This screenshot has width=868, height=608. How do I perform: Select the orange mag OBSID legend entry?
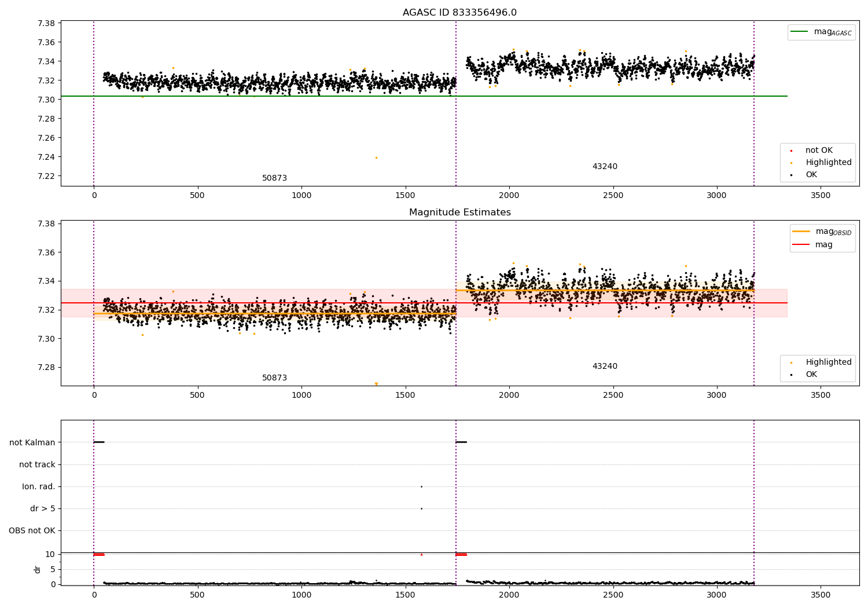coord(822,232)
